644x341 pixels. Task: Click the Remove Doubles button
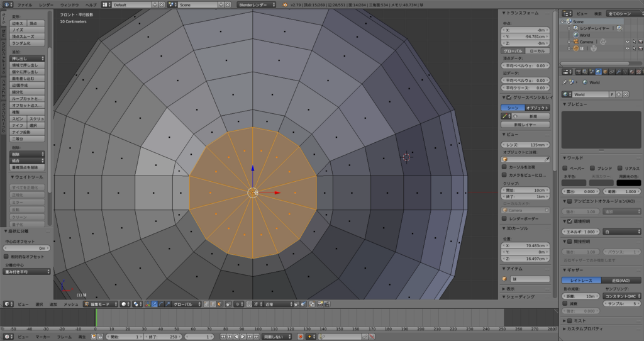click(x=27, y=167)
